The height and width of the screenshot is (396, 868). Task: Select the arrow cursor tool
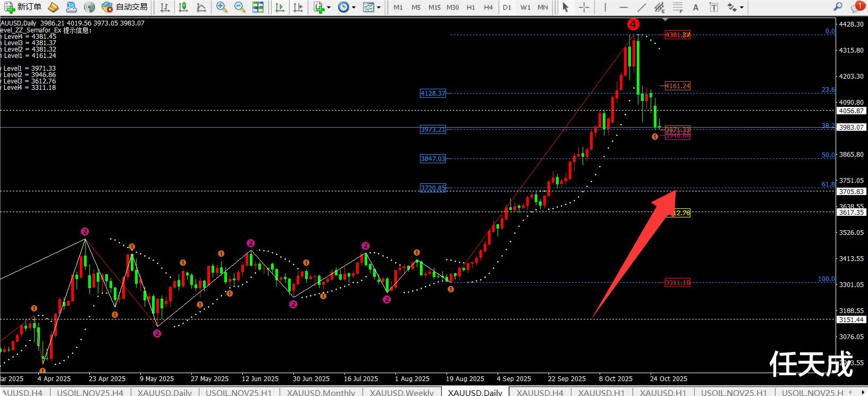coord(566,7)
